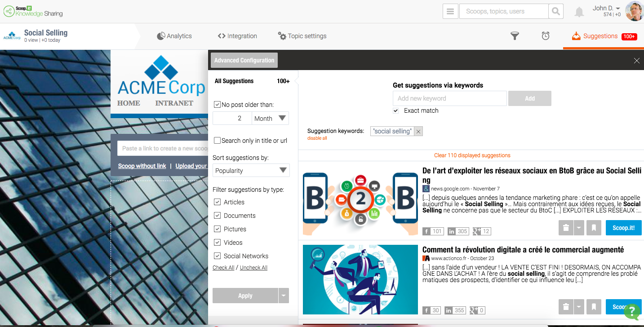The width and height of the screenshot is (644, 327).
Task: Uncheck the Social Networks type filter
Action: (x=218, y=256)
